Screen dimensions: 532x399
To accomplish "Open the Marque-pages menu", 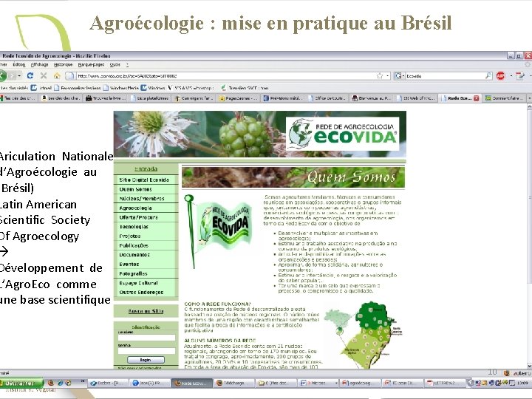I will 91,64.
